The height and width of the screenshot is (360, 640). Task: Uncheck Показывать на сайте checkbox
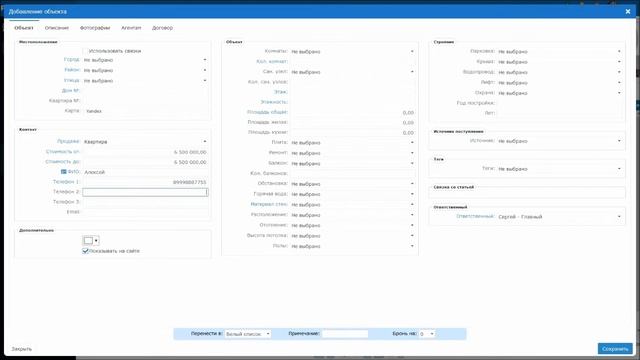(x=85, y=251)
